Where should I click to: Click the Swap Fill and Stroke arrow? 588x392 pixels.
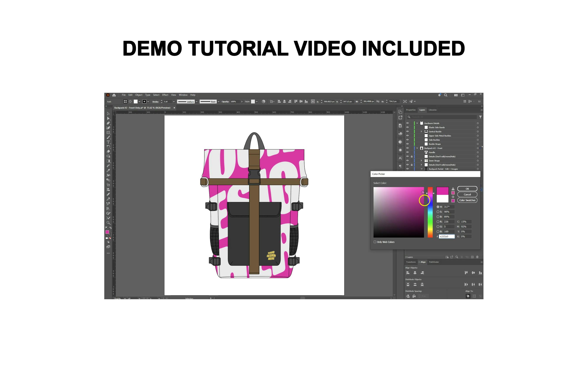pos(110,228)
